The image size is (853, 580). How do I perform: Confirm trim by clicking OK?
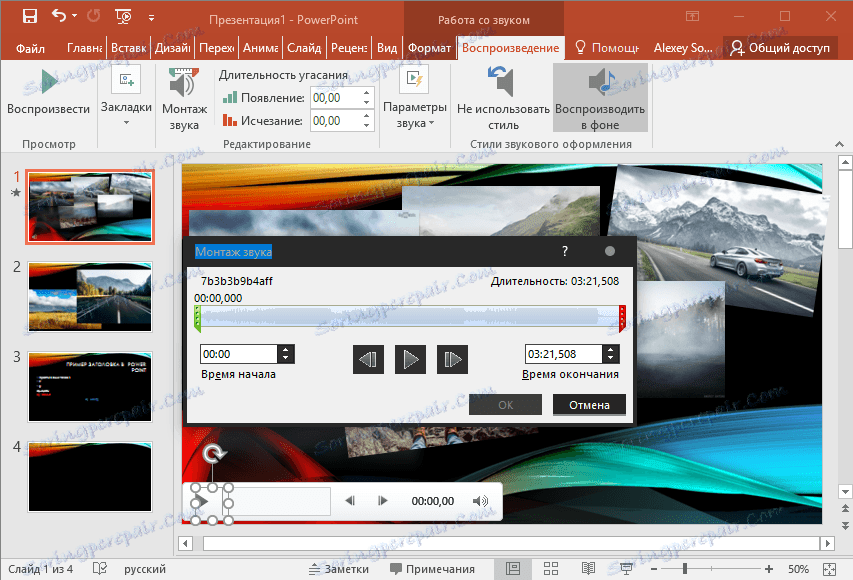coord(505,404)
